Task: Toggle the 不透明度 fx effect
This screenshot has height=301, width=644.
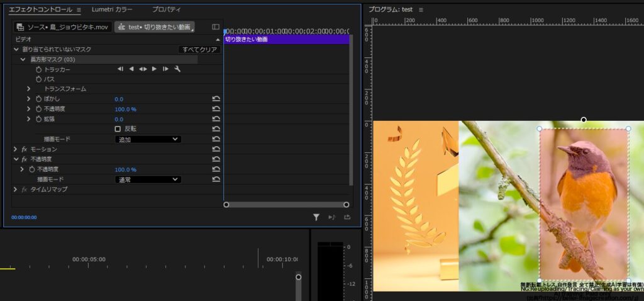Action: 25,159
